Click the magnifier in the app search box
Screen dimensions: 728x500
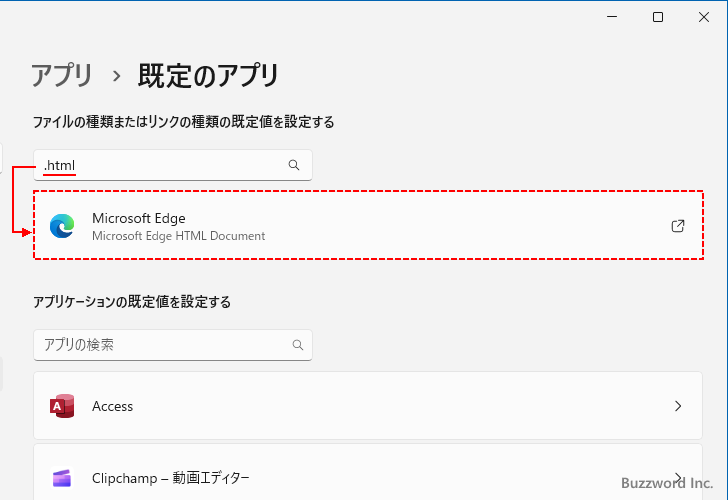298,345
